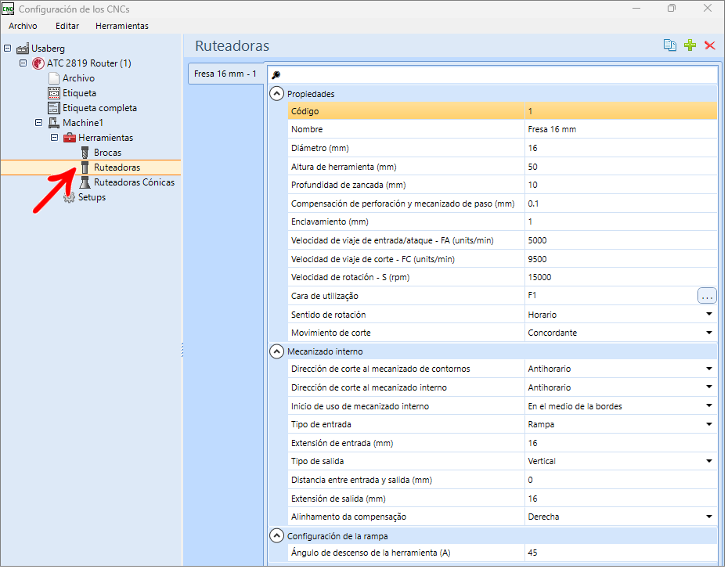Click the Brocas drill bit icon
This screenshot has width=728, height=569.
click(85, 153)
